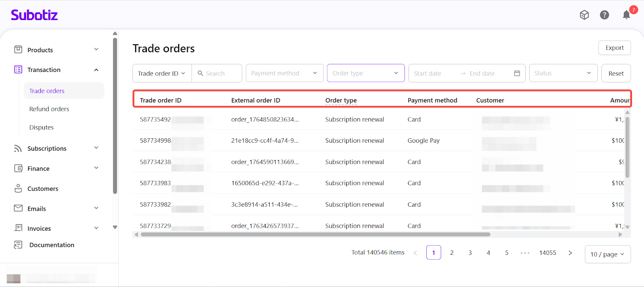Click the Export button
The width and height of the screenshot is (644, 287).
[614, 48]
